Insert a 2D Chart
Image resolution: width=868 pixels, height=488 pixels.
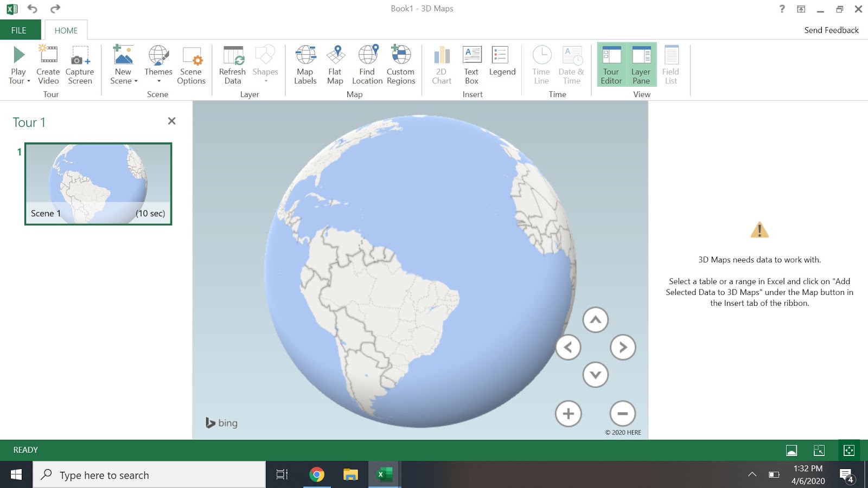[442, 65]
